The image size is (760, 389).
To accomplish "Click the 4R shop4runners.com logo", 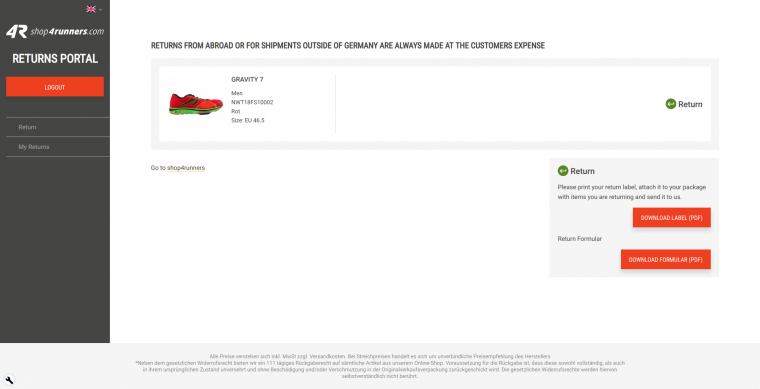I will (x=55, y=31).
